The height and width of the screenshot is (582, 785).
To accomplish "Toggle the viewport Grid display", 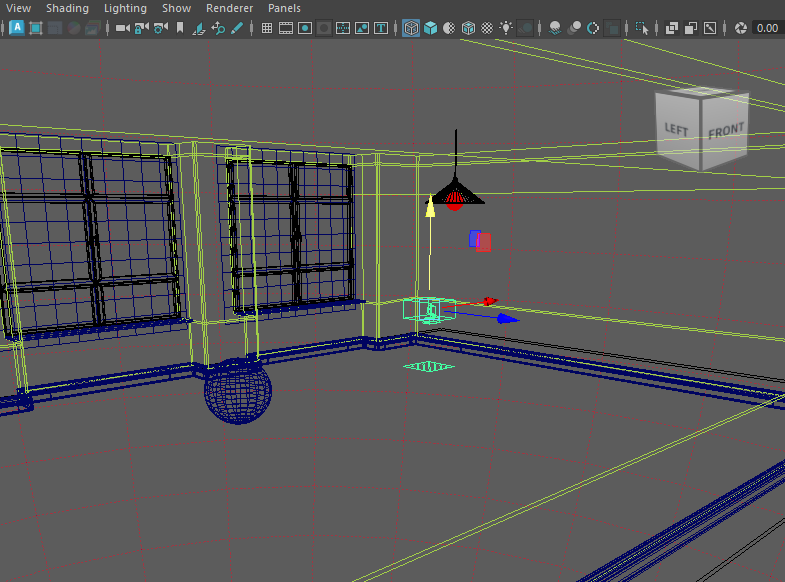I will pyautogui.click(x=267, y=28).
